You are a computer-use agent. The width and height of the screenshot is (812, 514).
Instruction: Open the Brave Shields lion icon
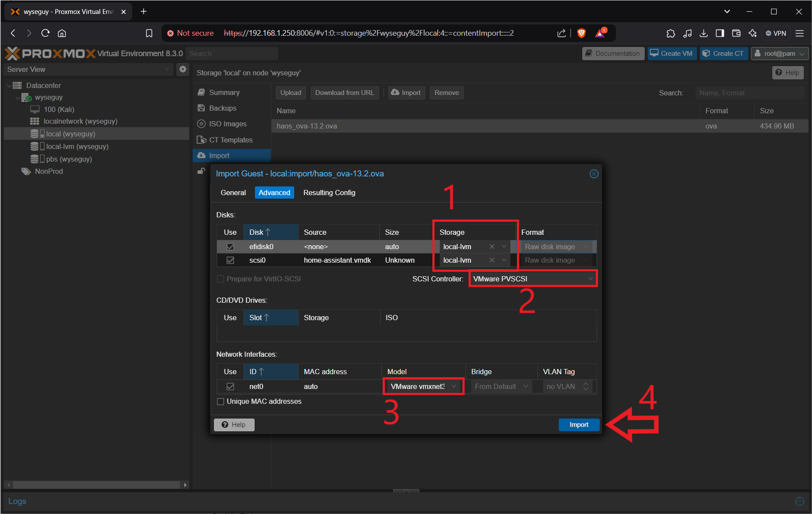pos(581,33)
